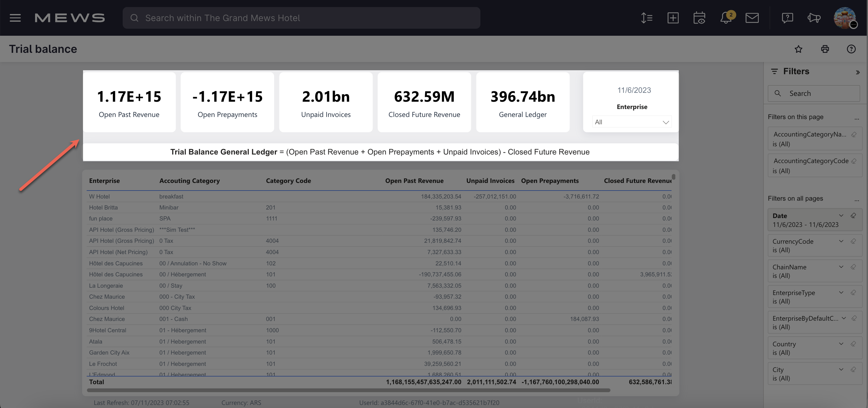
Task: Click the Hotel Britta enterprise cell
Action: tap(103, 208)
